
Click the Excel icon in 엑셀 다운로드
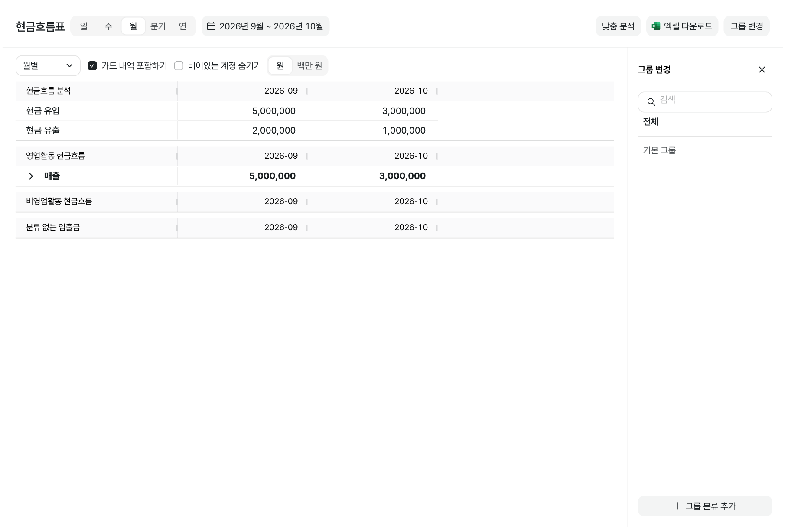[656, 26]
